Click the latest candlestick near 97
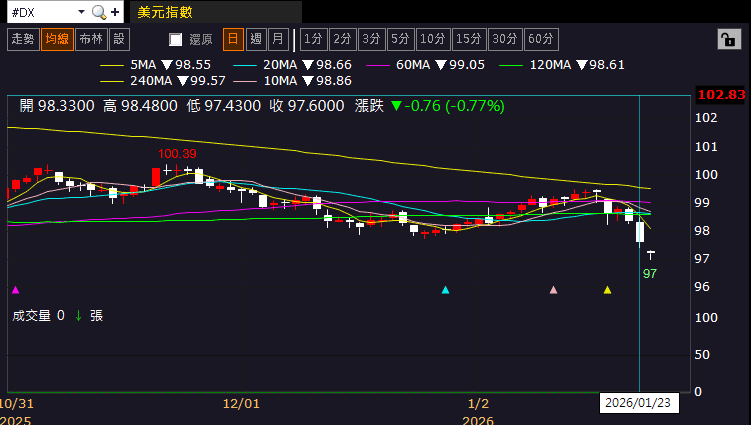This screenshot has height=425, width=751. click(x=651, y=254)
